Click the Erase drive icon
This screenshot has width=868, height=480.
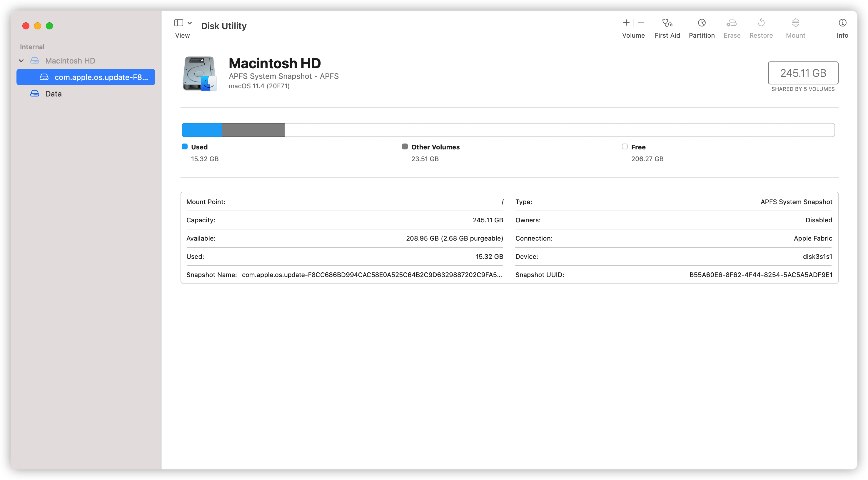pyautogui.click(x=732, y=23)
